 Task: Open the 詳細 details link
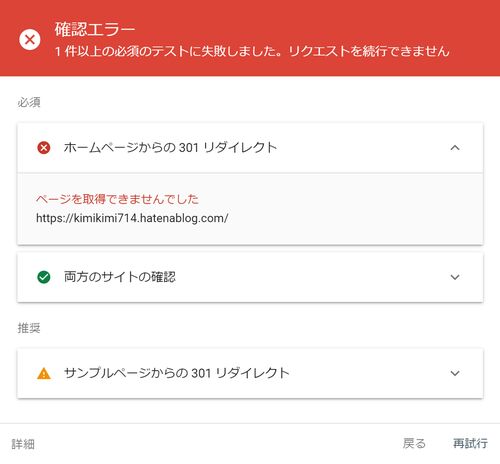23,444
